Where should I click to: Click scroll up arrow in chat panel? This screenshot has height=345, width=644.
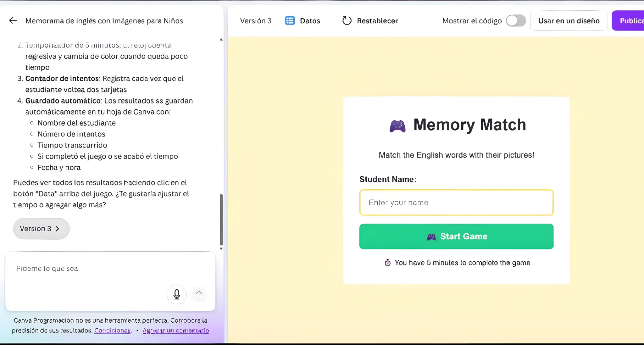(221, 40)
